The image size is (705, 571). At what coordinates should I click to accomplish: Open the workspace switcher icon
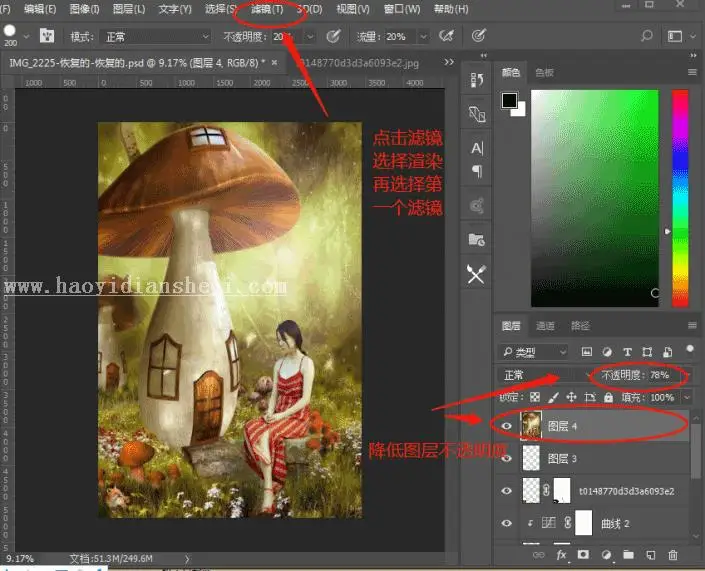tap(675, 36)
